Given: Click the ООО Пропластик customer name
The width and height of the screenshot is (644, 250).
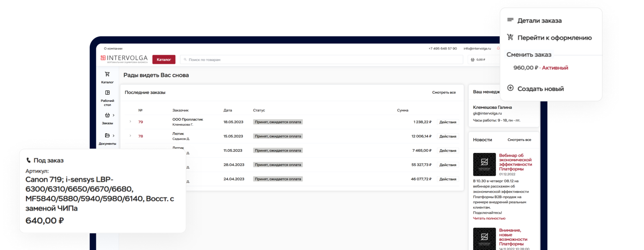Looking at the screenshot, I should [188, 119].
